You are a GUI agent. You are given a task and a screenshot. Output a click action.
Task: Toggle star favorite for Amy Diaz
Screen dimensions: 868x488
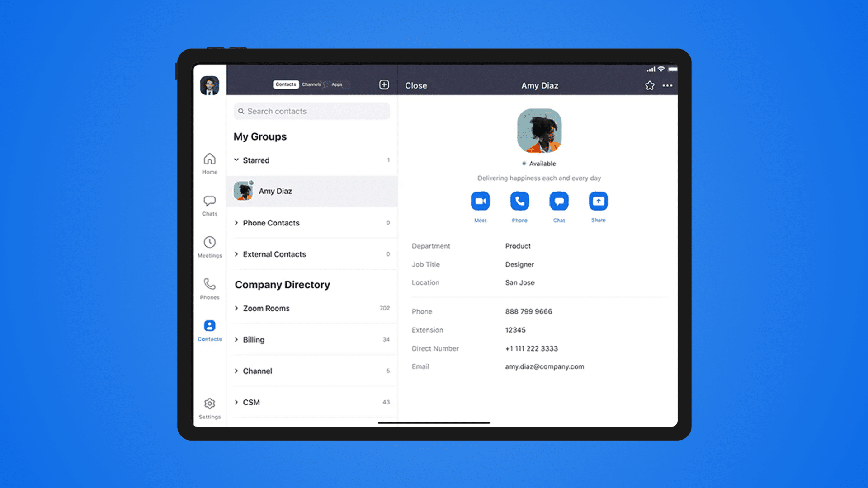point(650,85)
